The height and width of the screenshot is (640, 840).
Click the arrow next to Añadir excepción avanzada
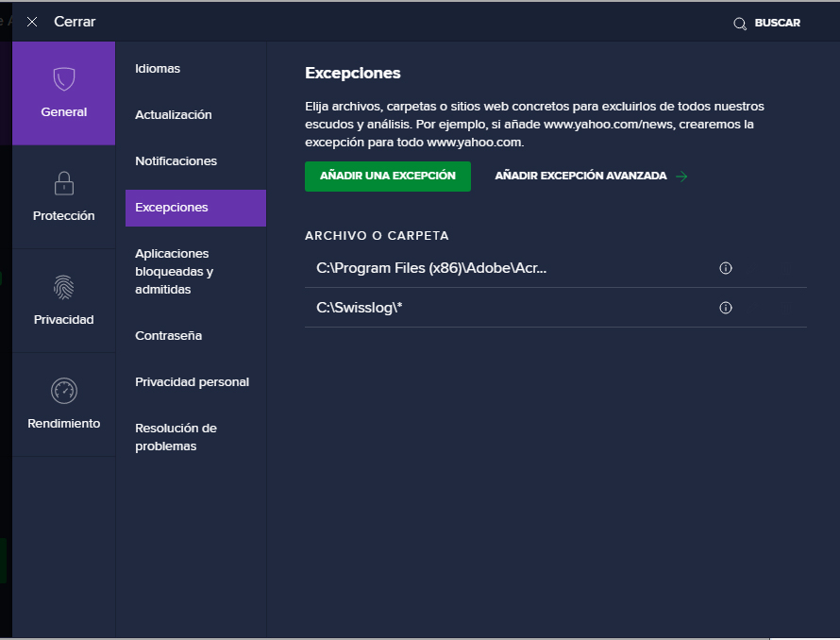click(681, 177)
